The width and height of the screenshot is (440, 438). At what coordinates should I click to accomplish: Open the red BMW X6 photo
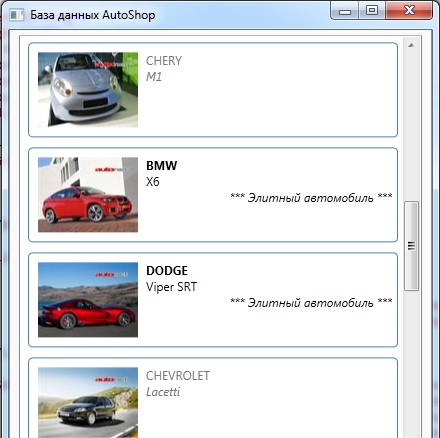tap(88, 195)
